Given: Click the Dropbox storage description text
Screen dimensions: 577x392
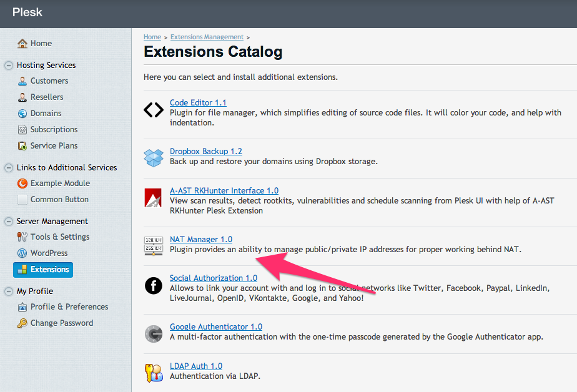Looking at the screenshot, I should [x=274, y=161].
